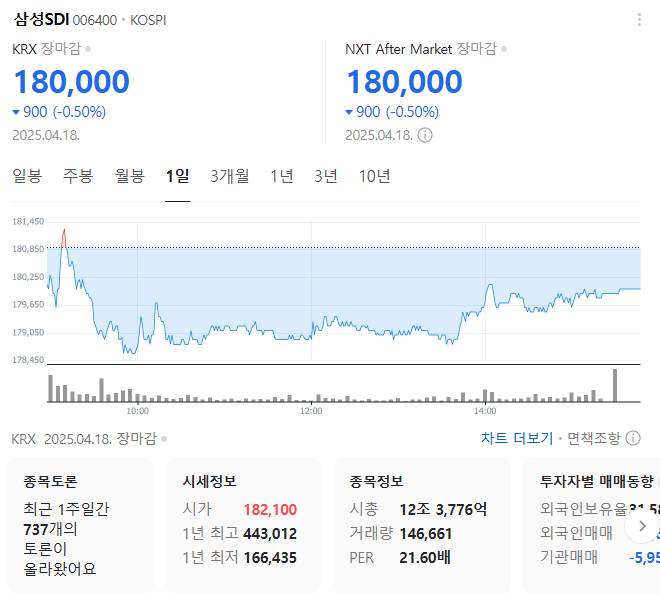The image size is (660, 594).
Task: Click the KOSPI market label
Action: (148, 20)
